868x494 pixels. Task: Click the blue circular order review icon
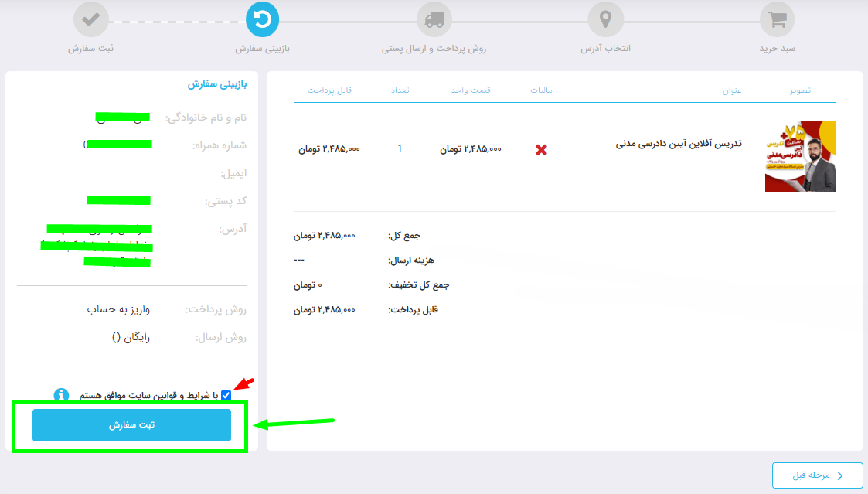[x=262, y=20]
